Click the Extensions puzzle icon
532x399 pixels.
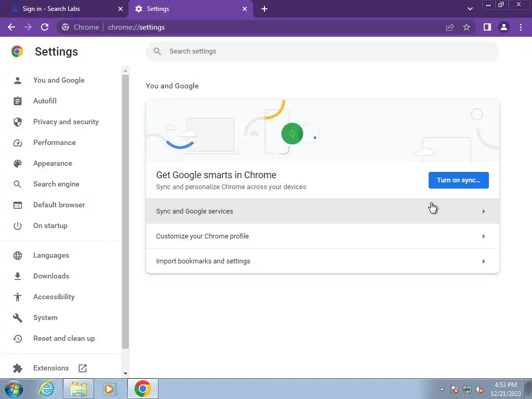(x=18, y=368)
